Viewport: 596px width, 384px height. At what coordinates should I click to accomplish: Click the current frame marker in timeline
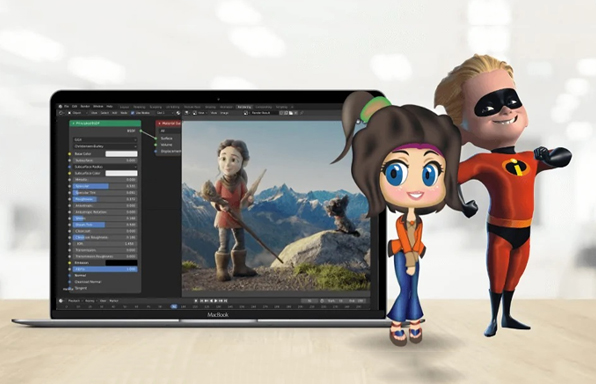coord(174,306)
